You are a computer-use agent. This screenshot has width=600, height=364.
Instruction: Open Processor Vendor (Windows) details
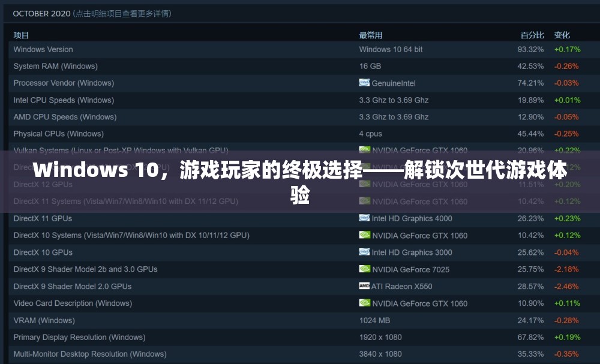pos(64,83)
